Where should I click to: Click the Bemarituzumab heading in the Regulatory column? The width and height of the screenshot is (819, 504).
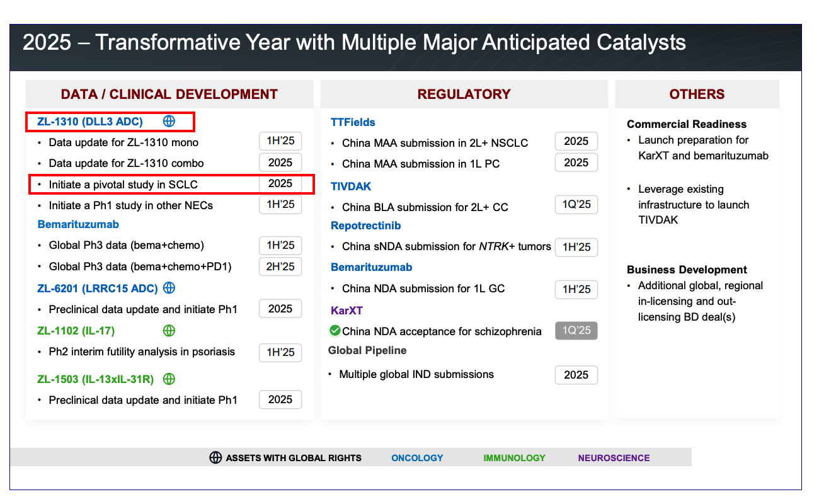pos(372,267)
